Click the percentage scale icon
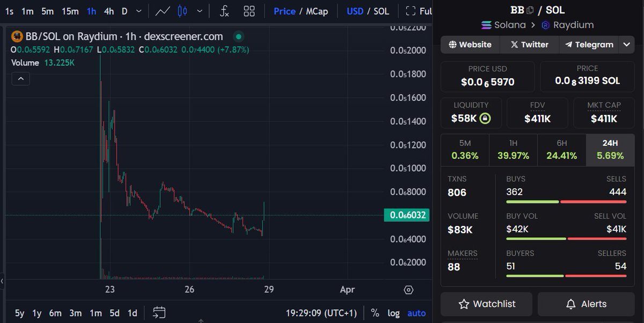Screen dimensions: 644x323 pos(375,313)
